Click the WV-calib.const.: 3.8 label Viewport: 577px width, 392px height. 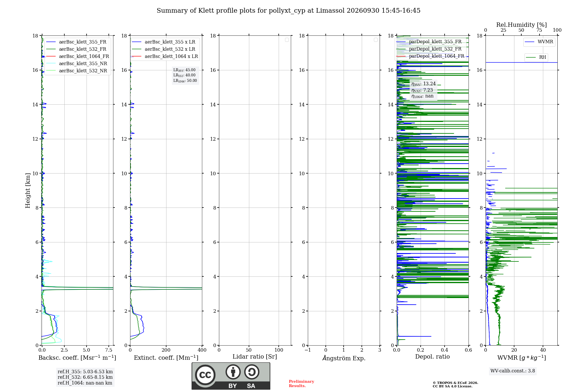(x=513, y=371)
